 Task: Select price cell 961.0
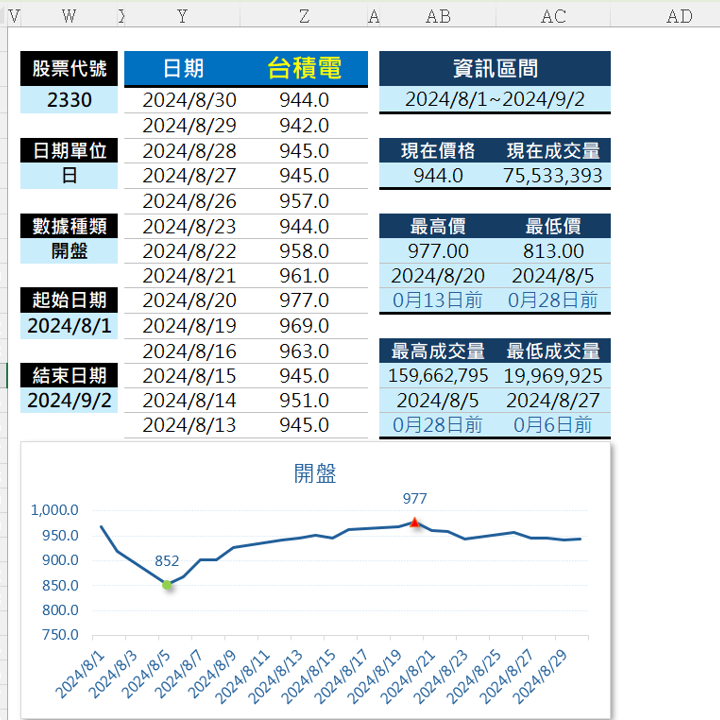[x=304, y=276]
